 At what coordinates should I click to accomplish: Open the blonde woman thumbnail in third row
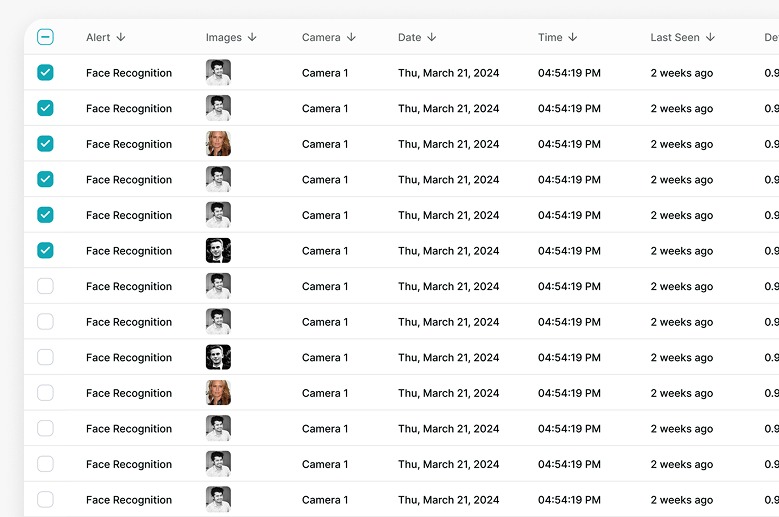pos(218,144)
